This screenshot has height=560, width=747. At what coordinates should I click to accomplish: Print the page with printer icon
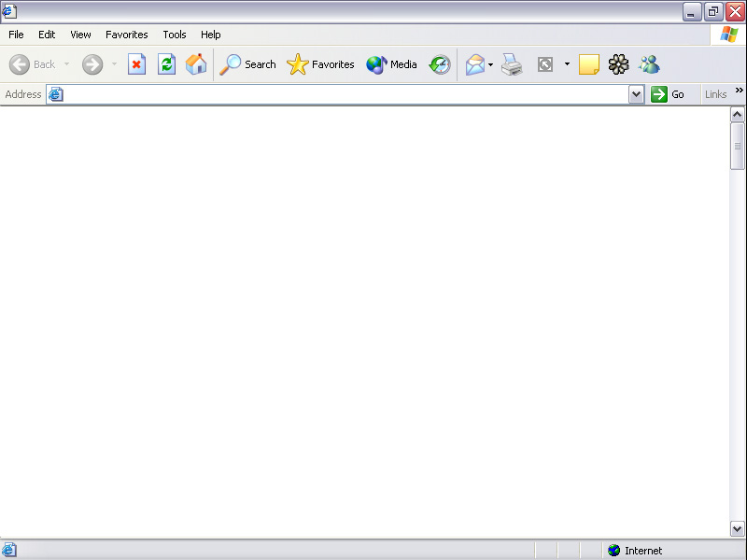(x=512, y=64)
